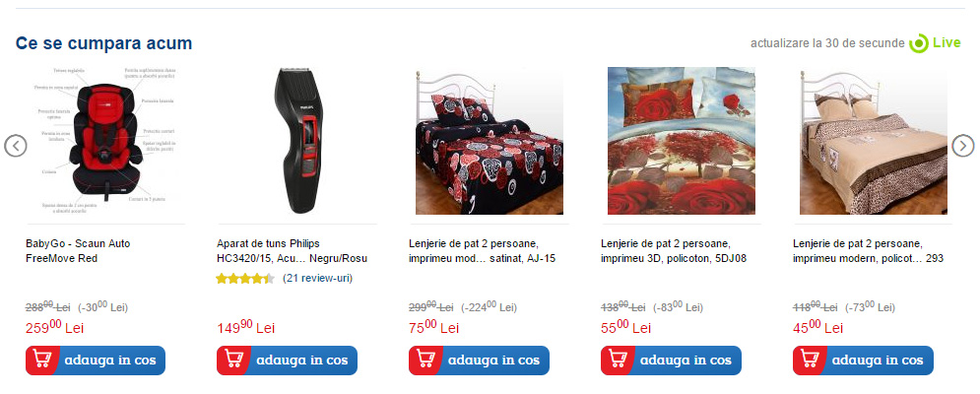The width and height of the screenshot is (980, 394).
Task: Click the left carousel arrow
Action: coord(16,147)
